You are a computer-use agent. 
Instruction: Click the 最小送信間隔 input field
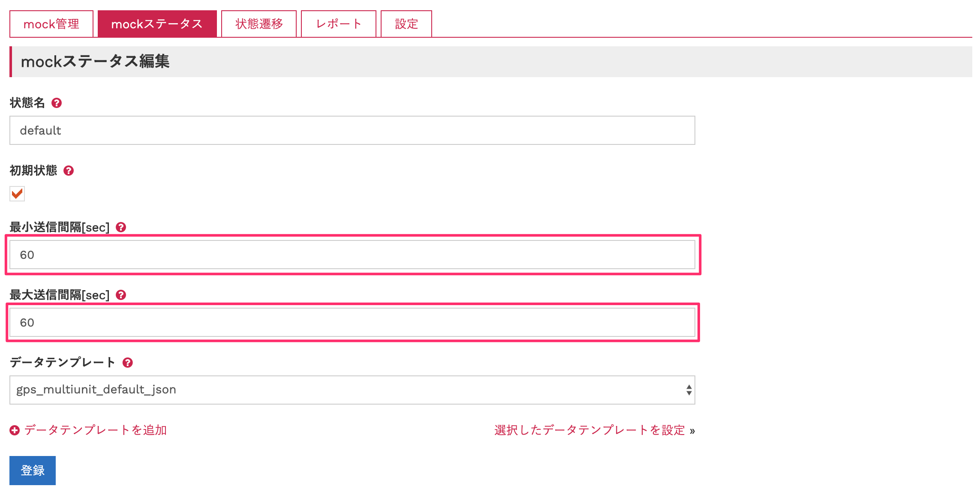[352, 255]
